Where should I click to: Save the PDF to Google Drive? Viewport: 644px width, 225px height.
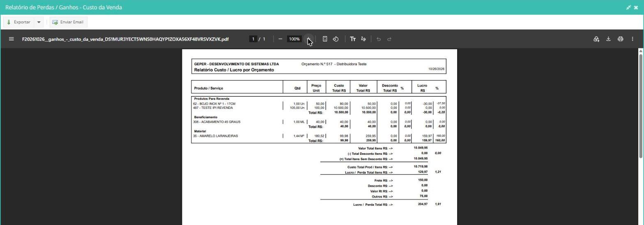click(596, 39)
